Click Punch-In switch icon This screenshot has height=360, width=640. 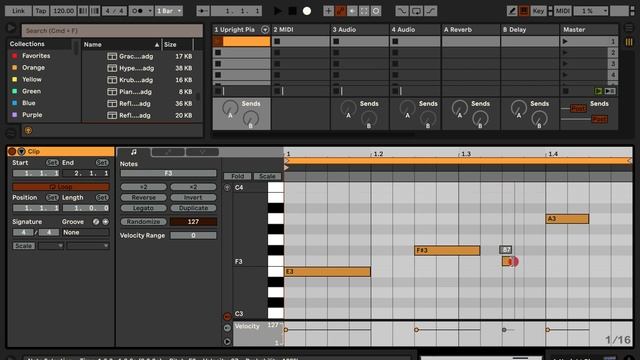click(402, 11)
